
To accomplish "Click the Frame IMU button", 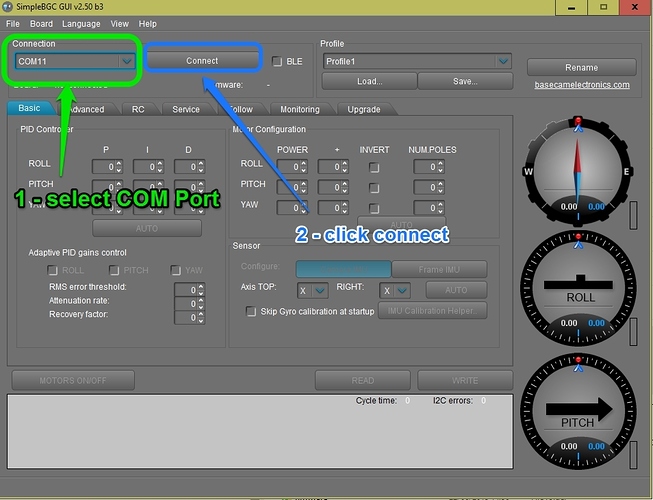I will tap(439, 269).
